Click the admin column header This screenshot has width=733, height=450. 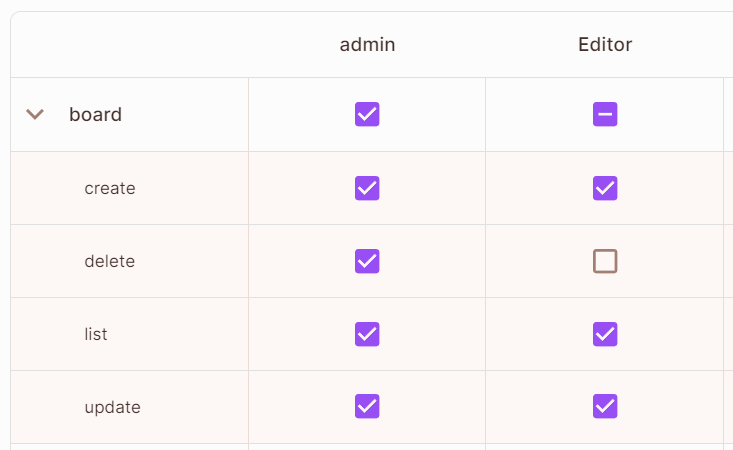pyautogui.click(x=367, y=45)
